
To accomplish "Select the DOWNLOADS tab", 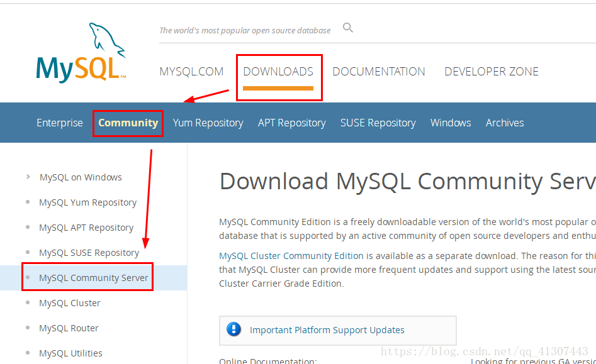I will tap(278, 72).
